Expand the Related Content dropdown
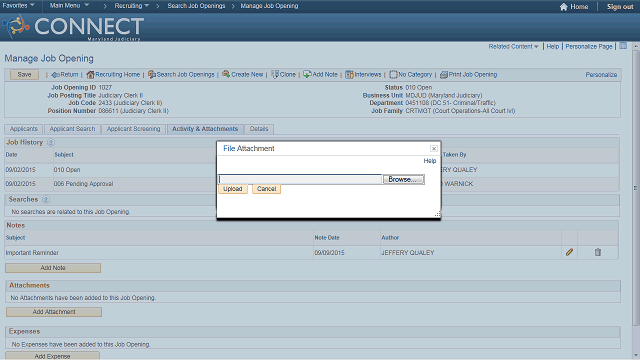 click(513, 47)
